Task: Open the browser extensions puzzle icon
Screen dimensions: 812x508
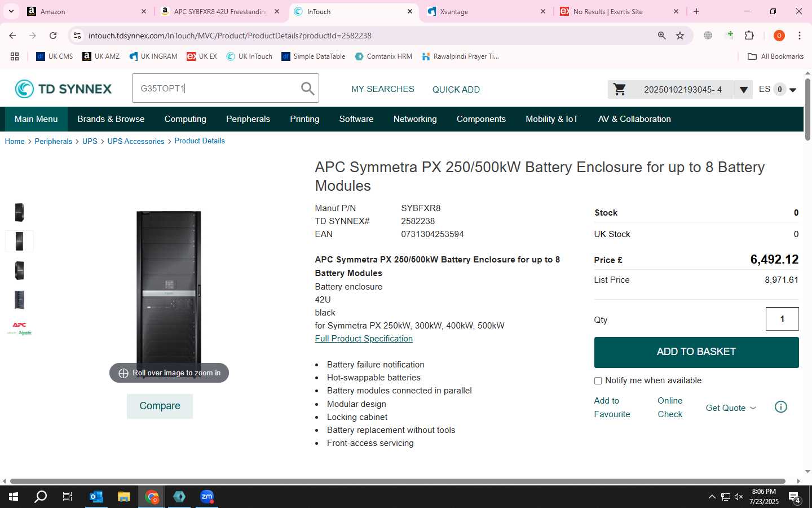Action: coord(749,36)
